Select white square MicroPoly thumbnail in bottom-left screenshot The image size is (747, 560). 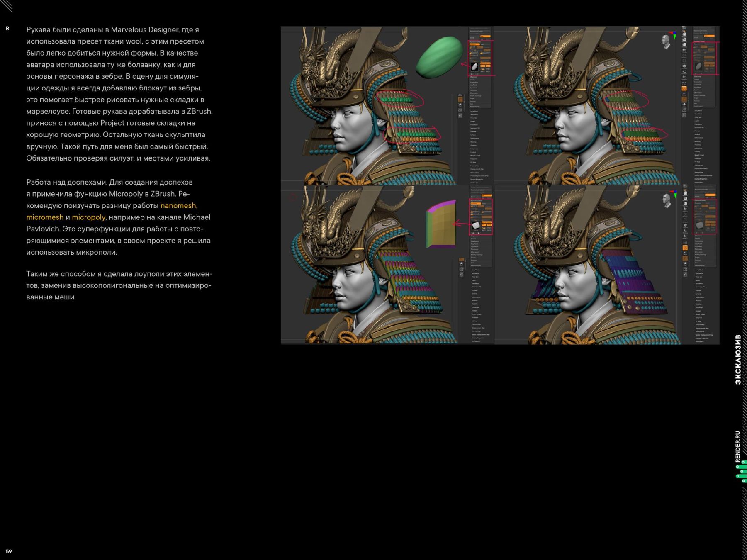coord(476,225)
